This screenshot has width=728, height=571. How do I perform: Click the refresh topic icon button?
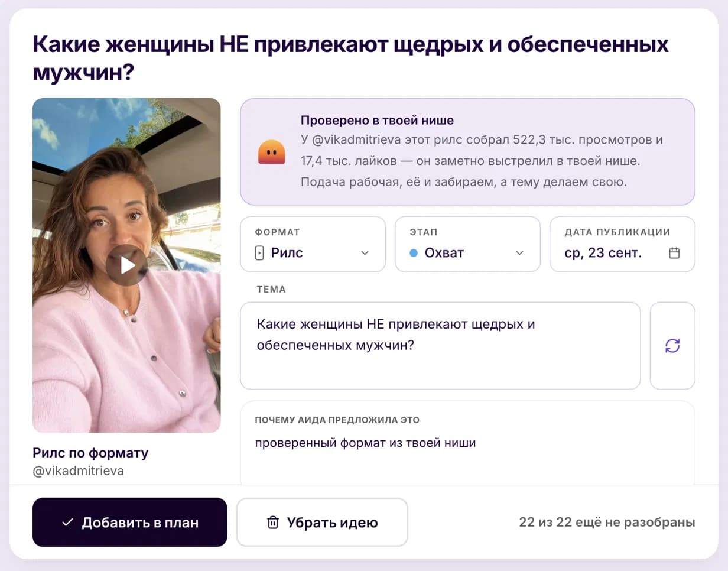[672, 346]
